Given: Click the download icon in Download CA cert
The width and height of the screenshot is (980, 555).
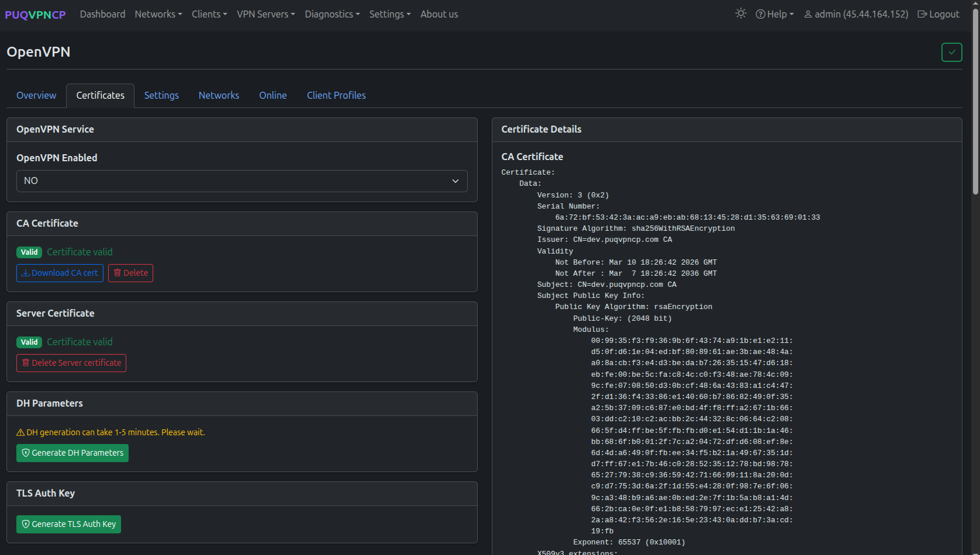Looking at the screenshot, I should (x=26, y=273).
